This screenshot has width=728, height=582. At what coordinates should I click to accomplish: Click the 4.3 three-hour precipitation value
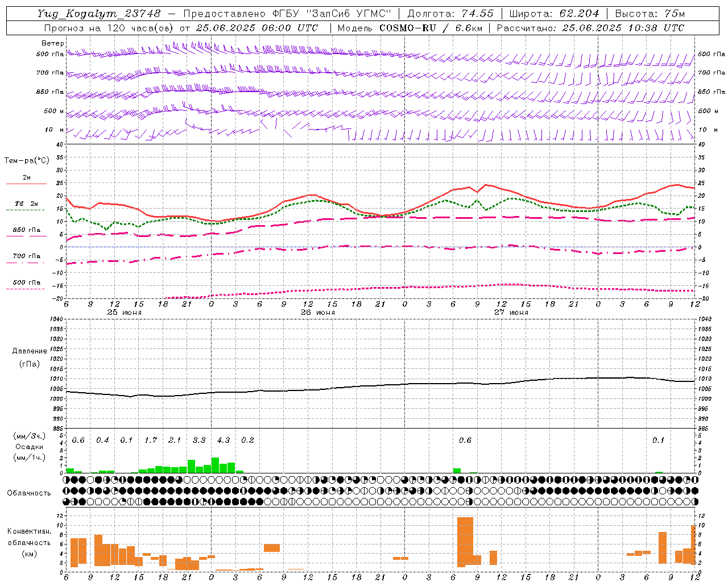point(224,440)
